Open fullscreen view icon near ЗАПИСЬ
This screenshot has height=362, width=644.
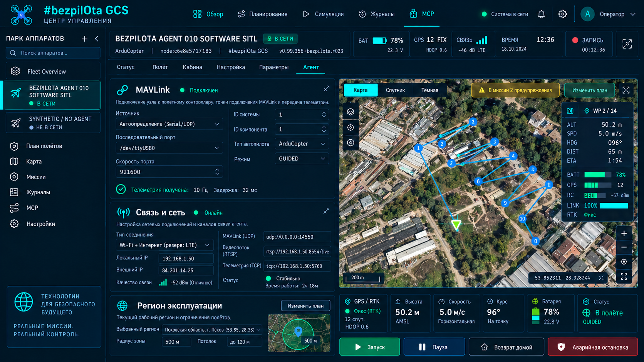pos(627,44)
